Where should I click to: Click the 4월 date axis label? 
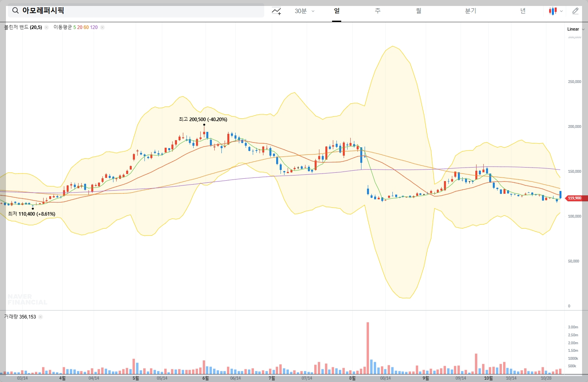pos(63,378)
